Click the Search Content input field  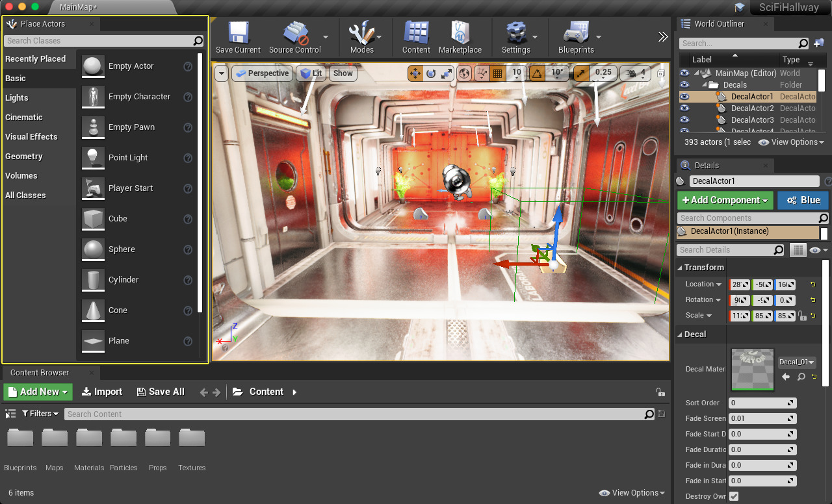coord(354,414)
